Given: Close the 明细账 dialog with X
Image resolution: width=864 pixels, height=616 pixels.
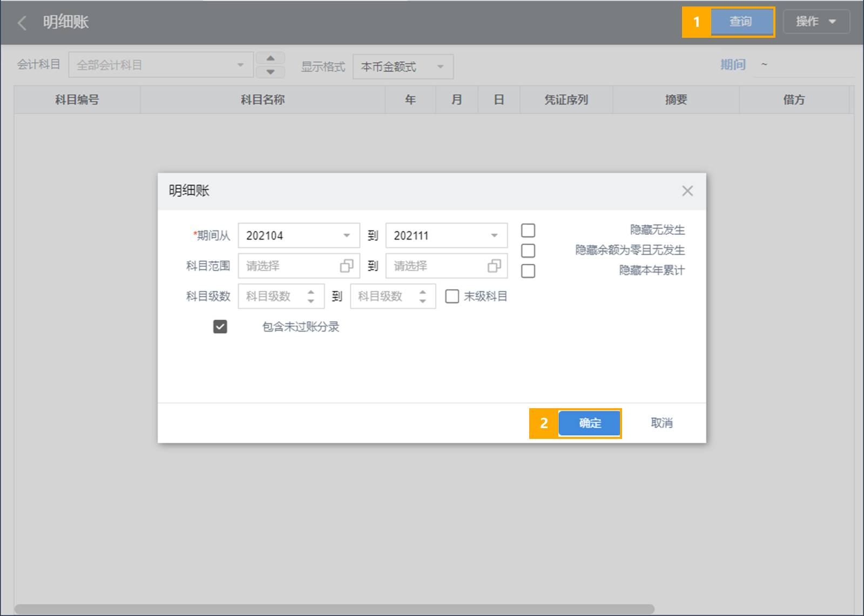Looking at the screenshot, I should pyautogui.click(x=687, y=191).
